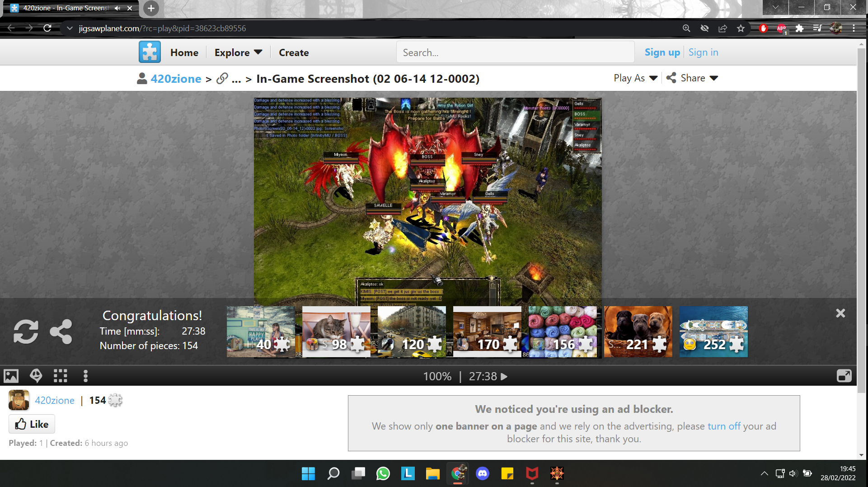This screenshot has width=868, height=487.
Task: Open the tab search chevron
Action: [775, 7]
